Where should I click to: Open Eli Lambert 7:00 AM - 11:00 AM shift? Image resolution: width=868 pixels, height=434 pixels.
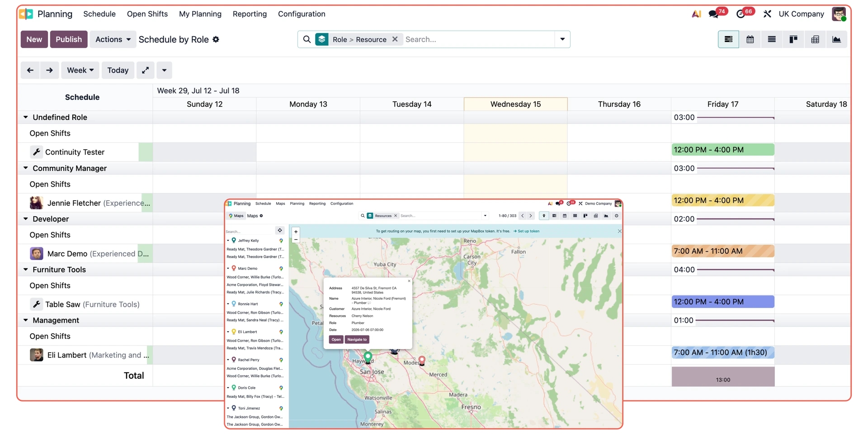click(x=723, y=352)
